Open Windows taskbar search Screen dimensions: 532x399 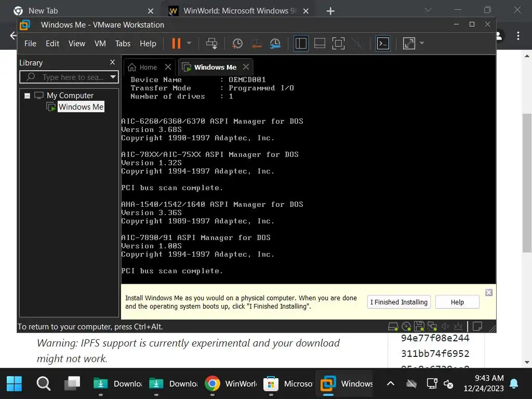tap(44, 384)
